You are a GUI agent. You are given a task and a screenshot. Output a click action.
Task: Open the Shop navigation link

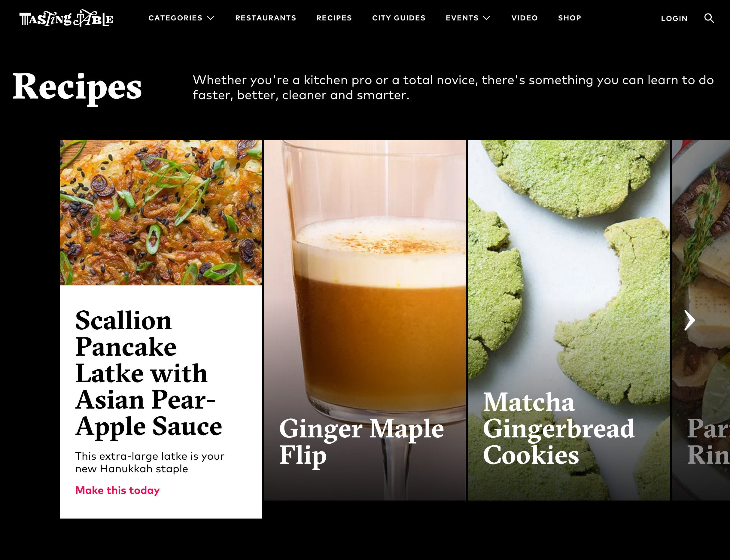point(570,18)
